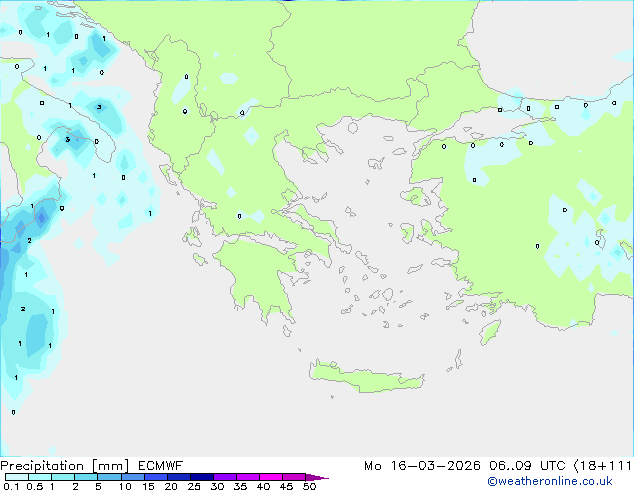Select the 0.5–1 mm legend color swatch
The width and height of the screenshot is (634, 490).
point(40,477)
